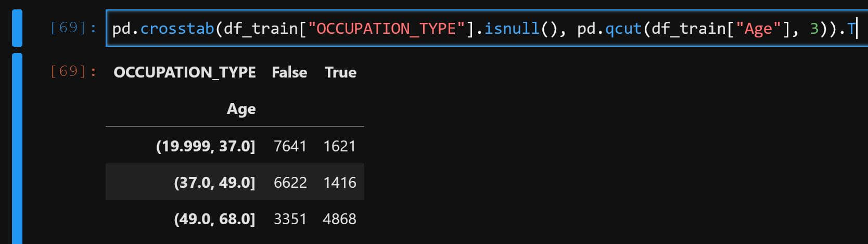Click the "Age" string in the code
The height and width of the screenshot is (244, 868).
[x=758, y=28]
